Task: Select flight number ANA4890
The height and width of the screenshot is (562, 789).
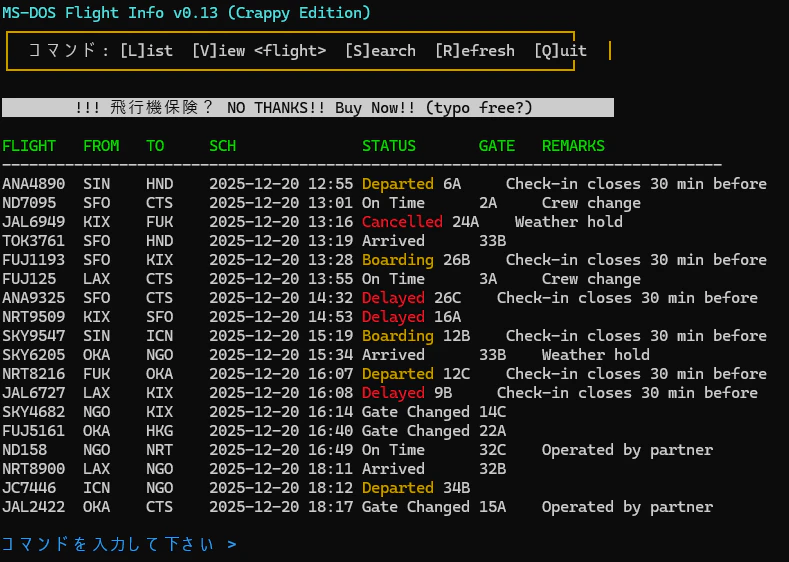Action: [34, 184]
